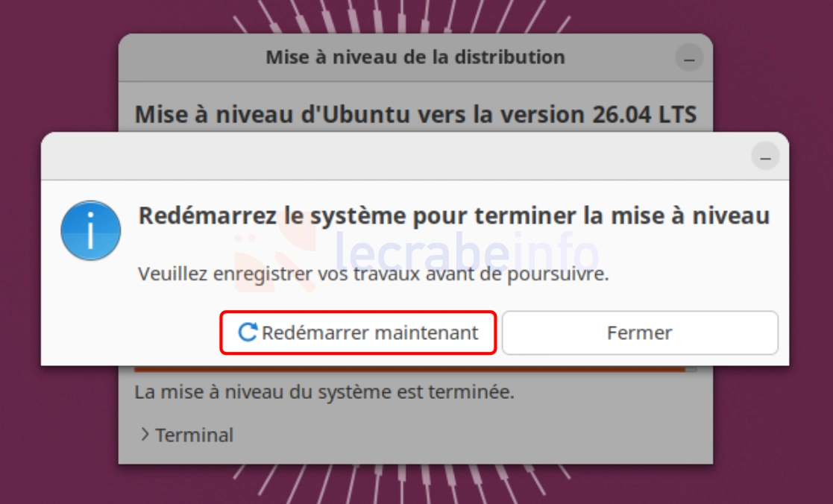Minimize the restart prompt dialog
Viewport: 833px width, 504px height.
[x=765, y=156]
